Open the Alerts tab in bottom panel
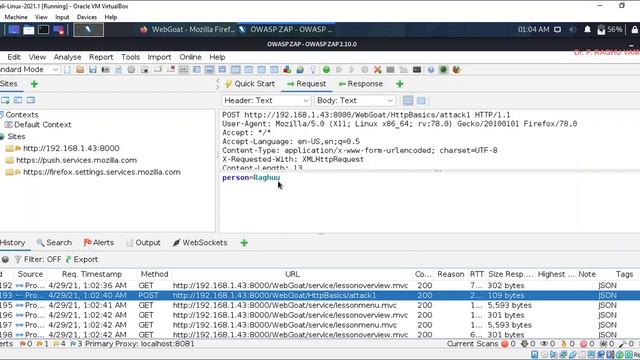Viewport: 640px width, 360px height. [99, 243]
